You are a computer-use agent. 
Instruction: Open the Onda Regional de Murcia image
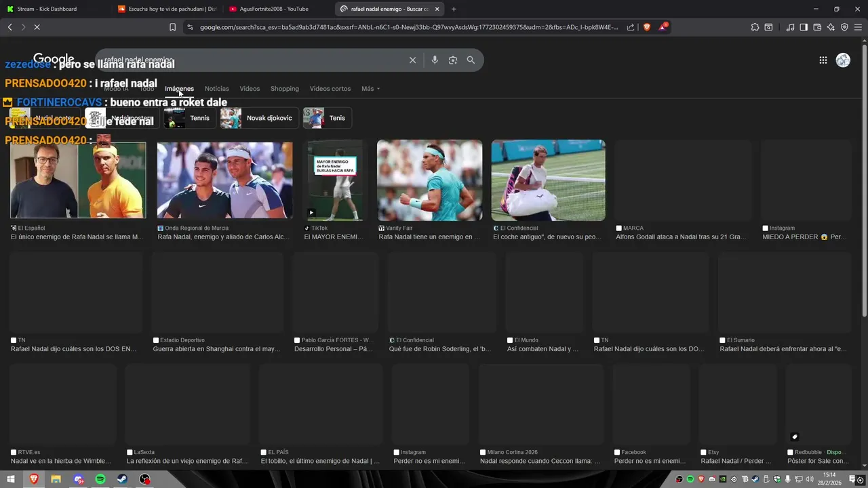(x=224, y=180)
